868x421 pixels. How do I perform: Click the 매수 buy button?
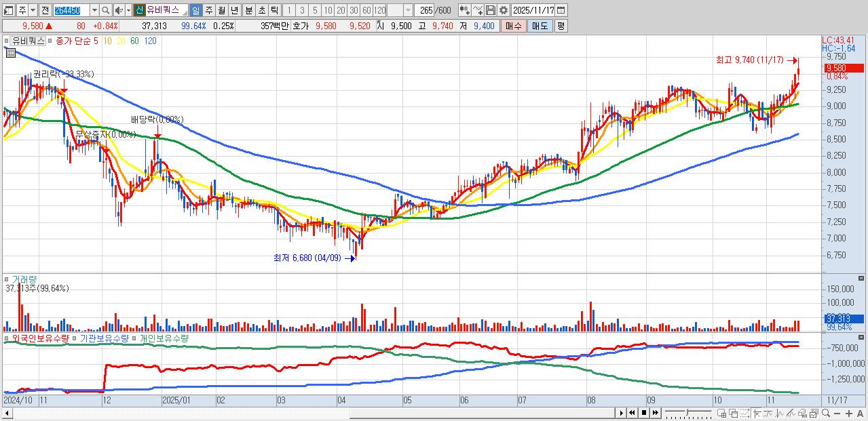point(513,26)
